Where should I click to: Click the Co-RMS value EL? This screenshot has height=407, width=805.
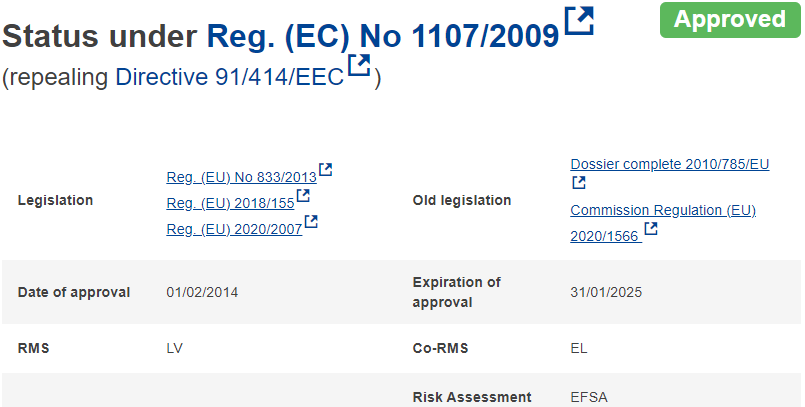coord(579,348)
